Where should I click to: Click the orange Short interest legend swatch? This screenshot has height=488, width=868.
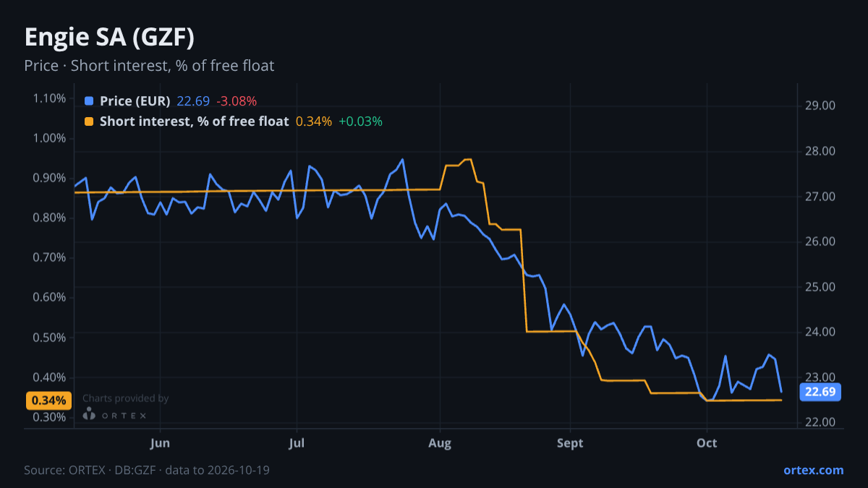[89, 121]
